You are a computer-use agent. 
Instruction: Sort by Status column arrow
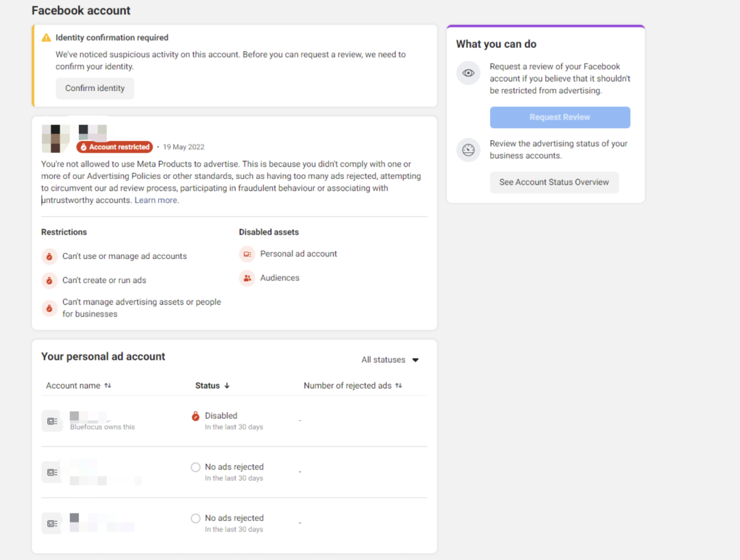click(227, 386)
